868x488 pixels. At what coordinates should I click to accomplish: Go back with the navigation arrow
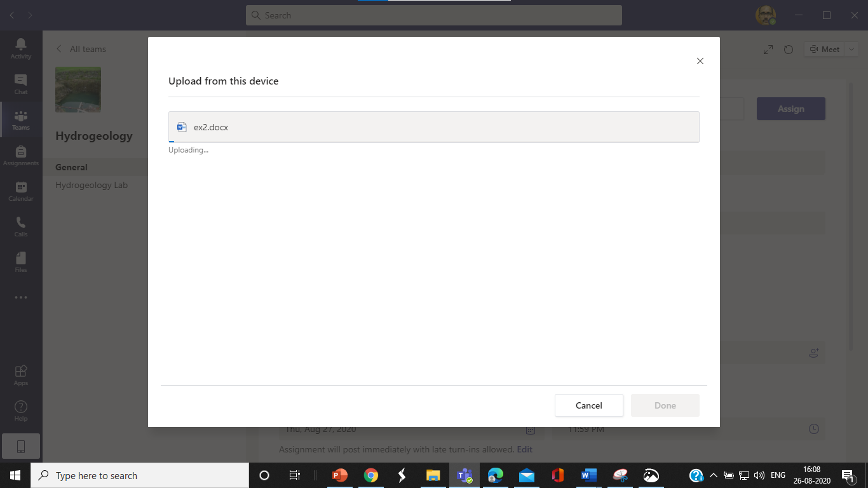(x=13, y=15)
